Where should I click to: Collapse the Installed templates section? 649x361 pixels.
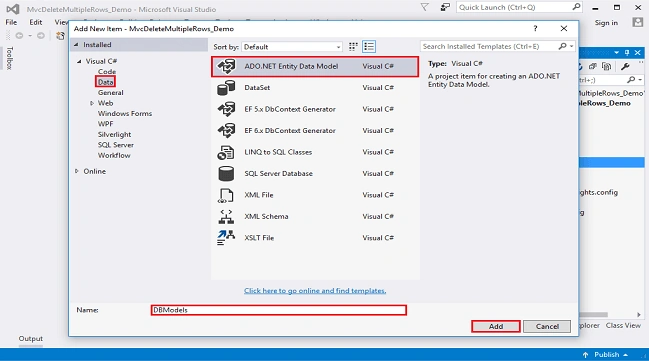(x=76, y=45)
